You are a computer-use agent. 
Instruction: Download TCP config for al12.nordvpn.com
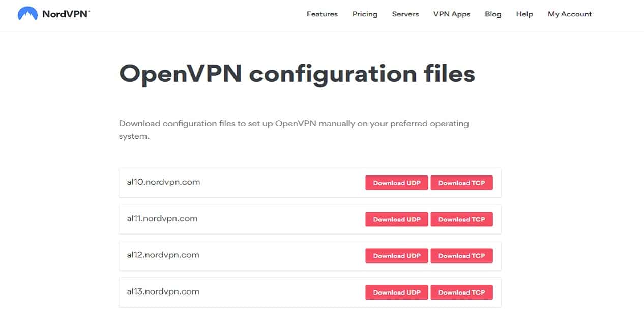pyautogui.click(x=462, y=256)
